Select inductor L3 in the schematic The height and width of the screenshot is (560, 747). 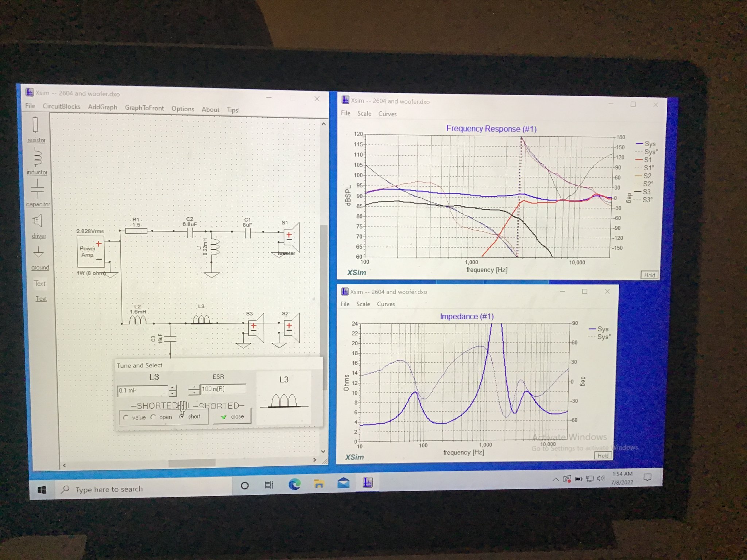(x=201, y=320)
